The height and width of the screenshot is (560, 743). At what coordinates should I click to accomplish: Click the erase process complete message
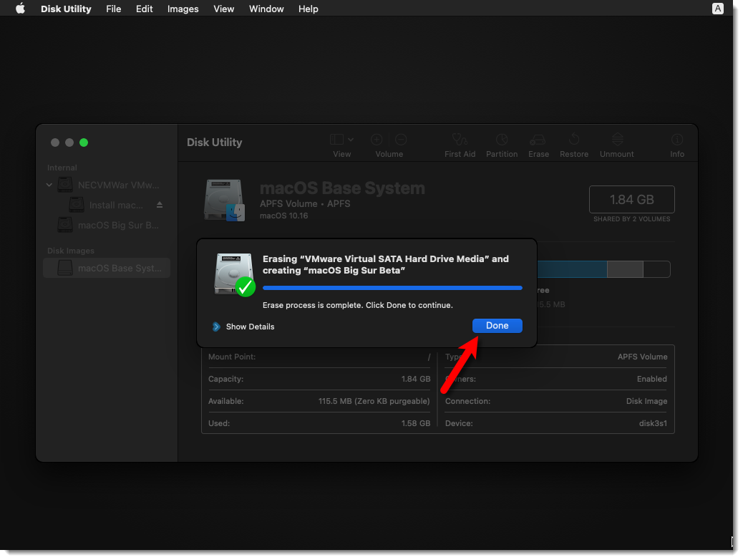[x=358, y=305]
